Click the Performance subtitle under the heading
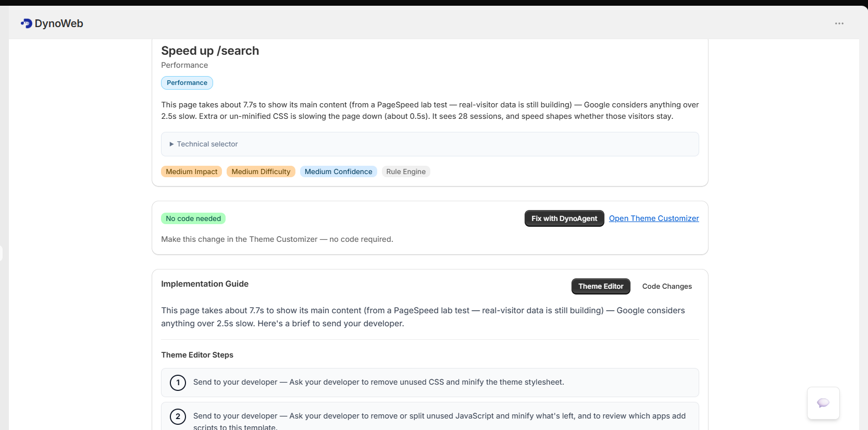 pyautogui.click(x=184, y=65)
